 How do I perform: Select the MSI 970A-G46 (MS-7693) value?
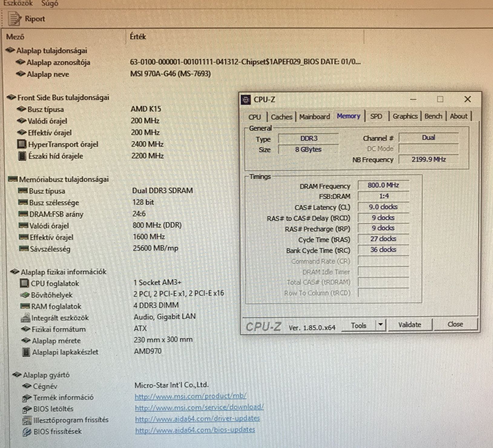click(x=170, y=74)
